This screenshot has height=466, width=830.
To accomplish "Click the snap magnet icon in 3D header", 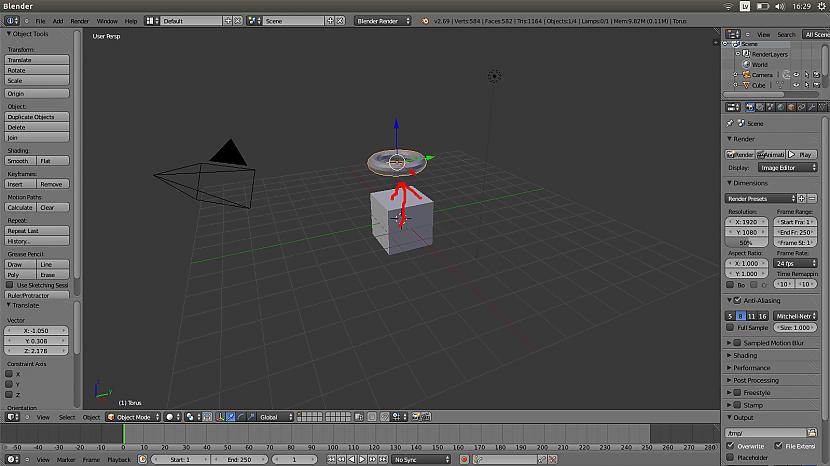I will click(384, 417).
